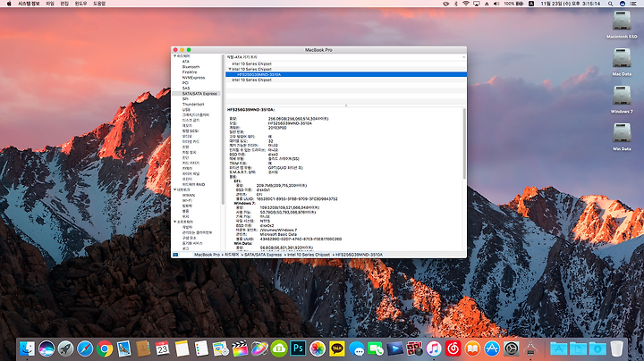Launch iTunes music note icon

[434, 348]
